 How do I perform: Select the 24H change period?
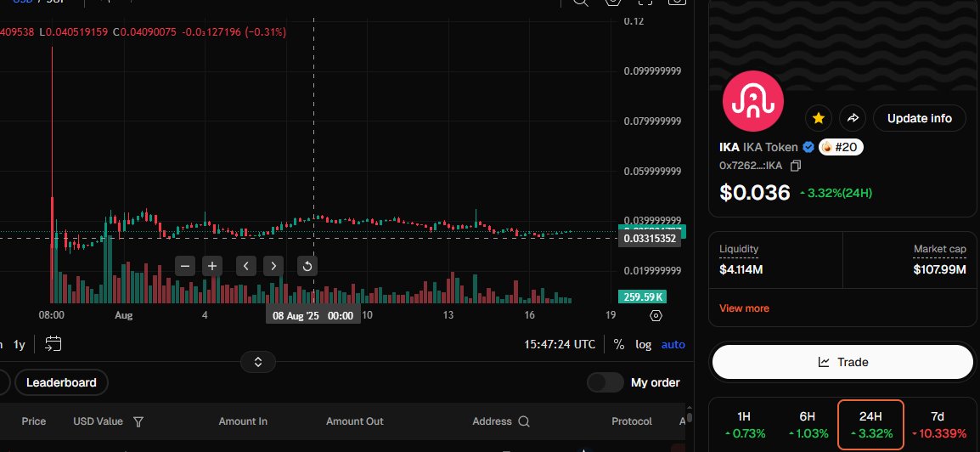[870, 425]
